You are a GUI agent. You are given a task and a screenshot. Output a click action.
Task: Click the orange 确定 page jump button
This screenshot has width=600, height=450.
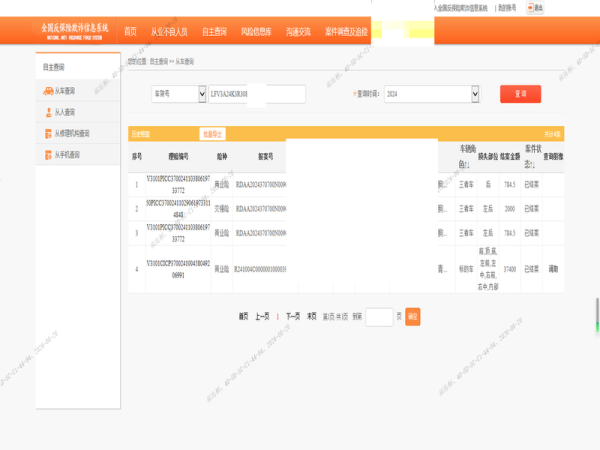coord(412,317)
